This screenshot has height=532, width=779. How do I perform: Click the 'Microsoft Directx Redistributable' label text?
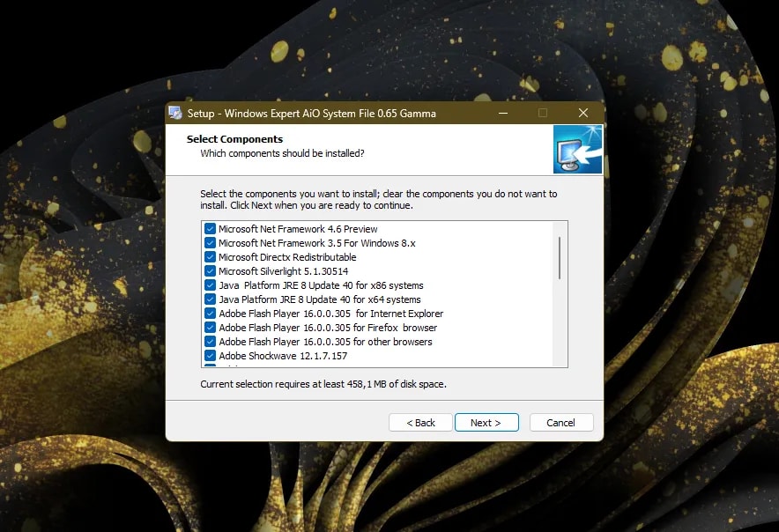287,257
